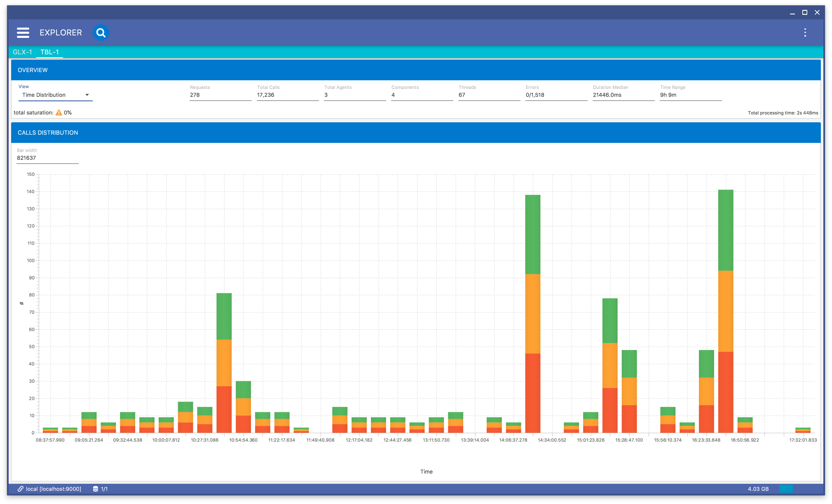Select the TBL-1 tab
The width and height of the screenshot is (832, 504).
pos(49,52)
